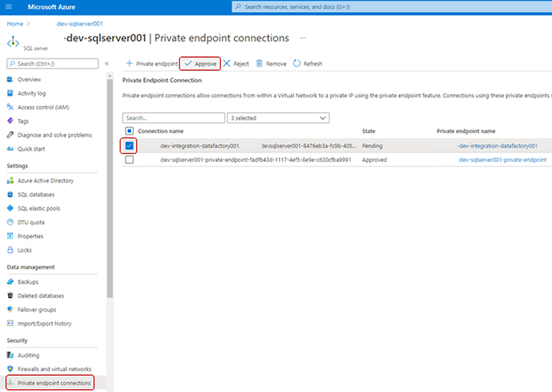Open the ellipsis more options menu

(x=303, y=38)
